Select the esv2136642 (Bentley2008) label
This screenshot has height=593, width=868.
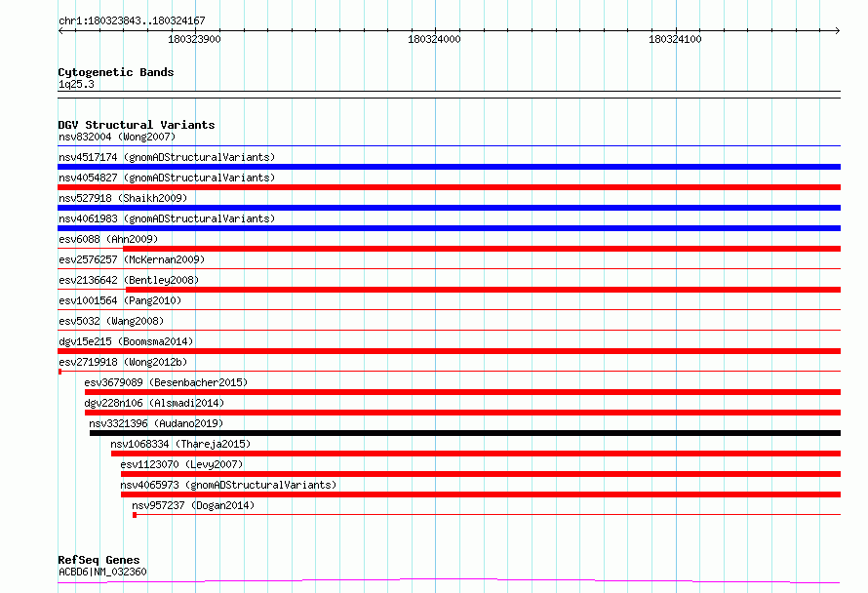pos(129,280)
